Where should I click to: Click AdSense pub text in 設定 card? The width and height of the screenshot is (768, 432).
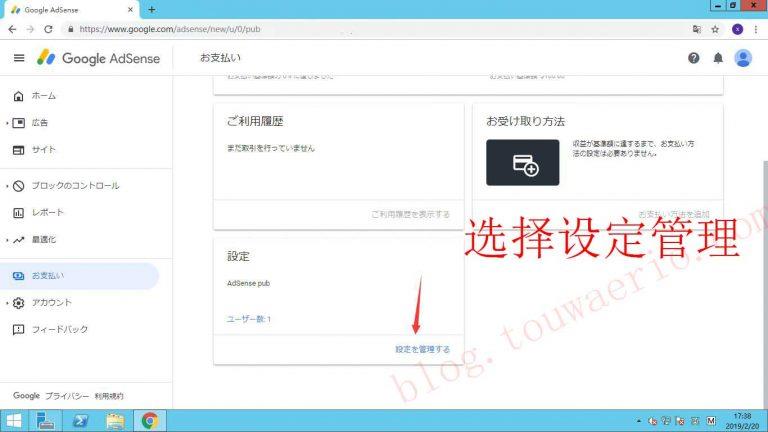click(248, 283)
